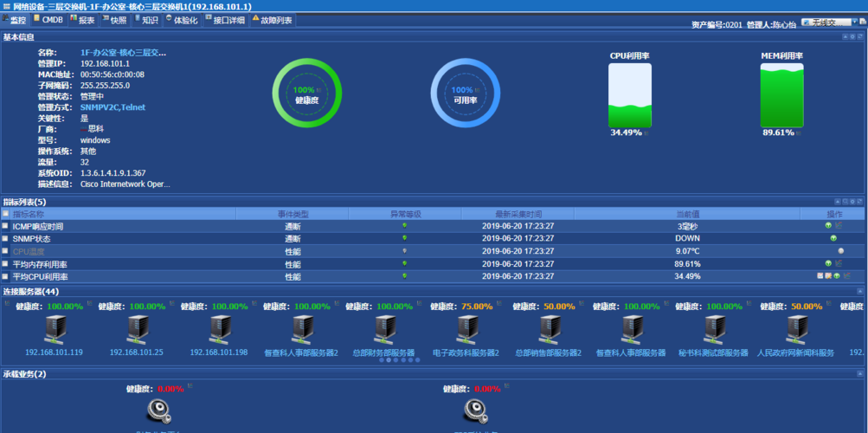Screen dimensions: 868x433
Task: Tick the checkbox for ICMP响应时间
Action: tap(5, 226)
